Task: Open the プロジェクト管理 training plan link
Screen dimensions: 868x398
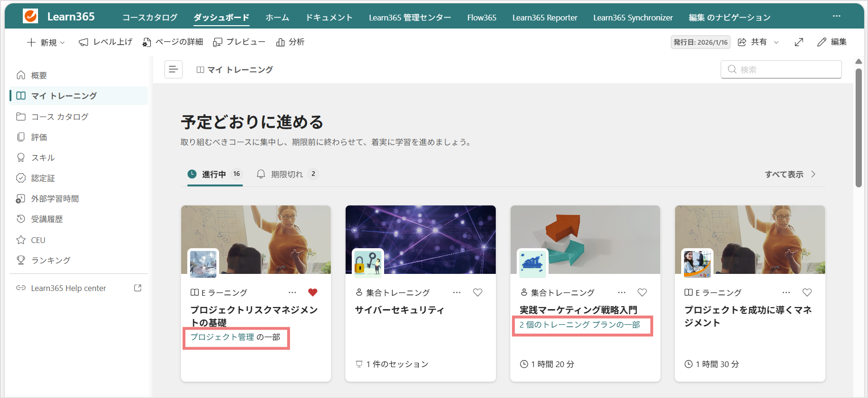Action: tap(222, 337)
